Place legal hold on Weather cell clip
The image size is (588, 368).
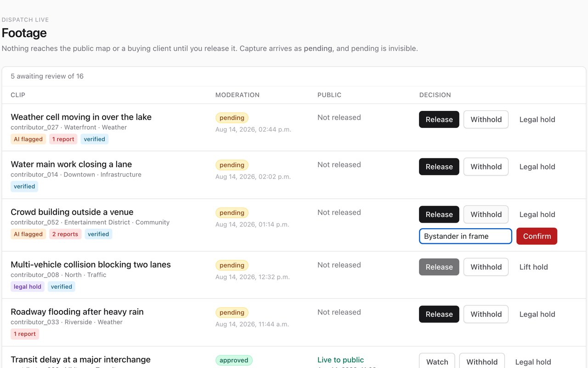click(x=537, y=120)
